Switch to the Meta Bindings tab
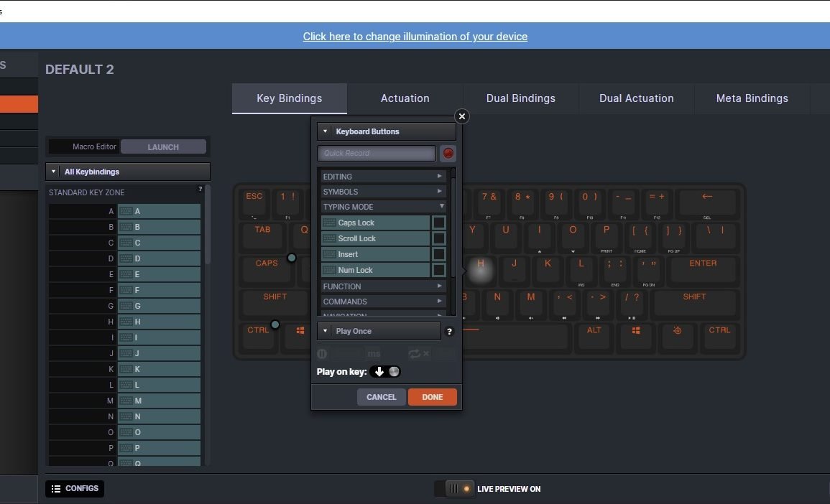This screenshot has height=504, width=830. (x=752, y=98)
